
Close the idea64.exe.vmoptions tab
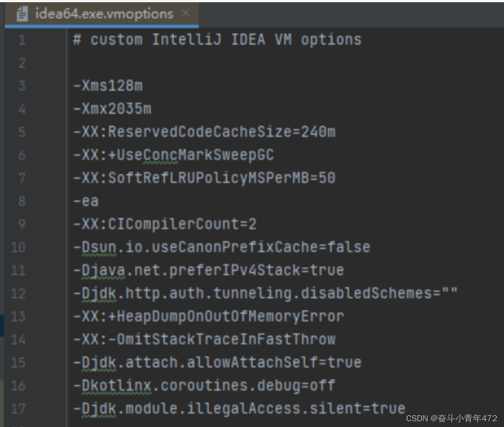point(186,13)
